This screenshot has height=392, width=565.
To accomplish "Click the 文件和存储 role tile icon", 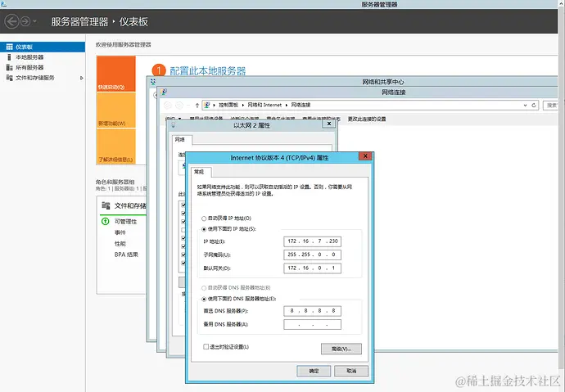I will click(106, 205).
